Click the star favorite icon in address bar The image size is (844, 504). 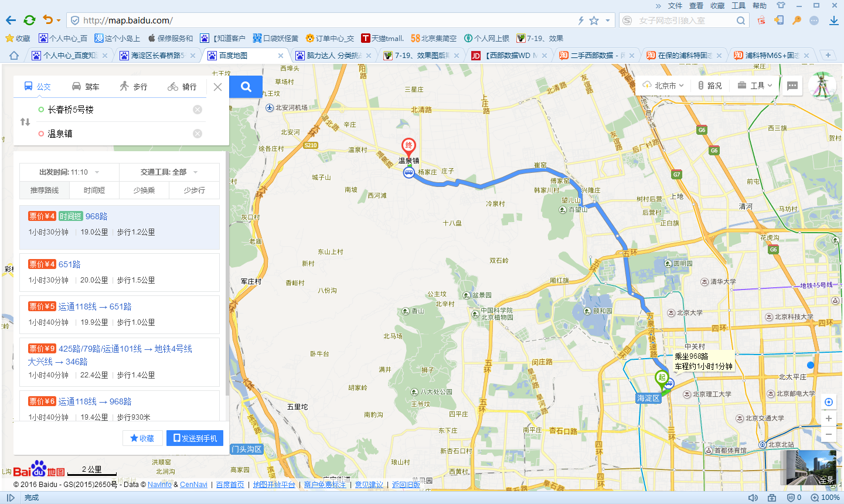click(x=594, y=21)
